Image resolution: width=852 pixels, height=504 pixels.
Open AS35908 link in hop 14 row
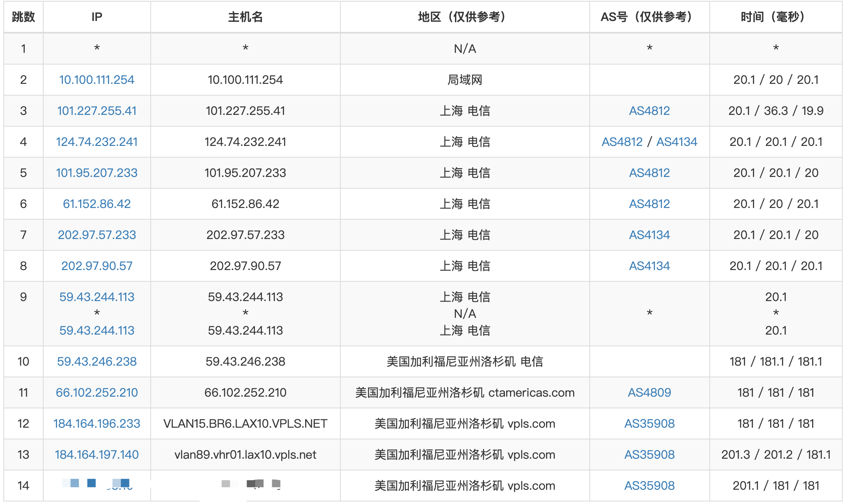point(649,486)
